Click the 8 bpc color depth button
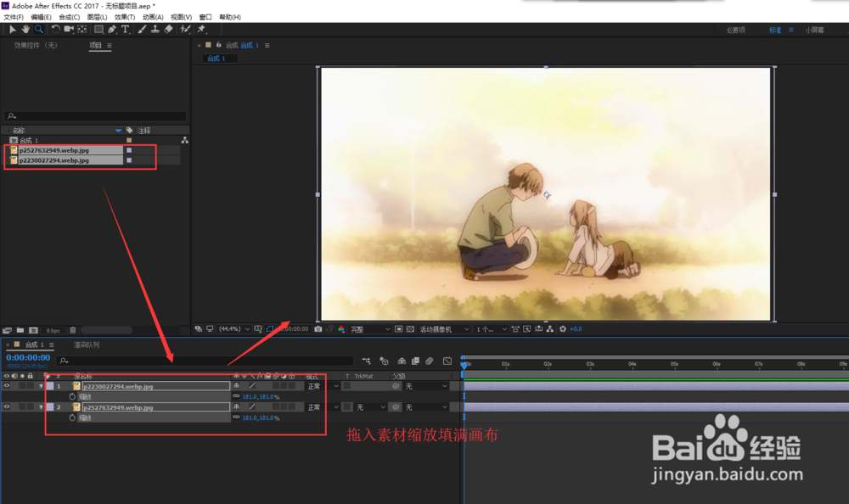849x504 pixels. (x=53, y=330)
